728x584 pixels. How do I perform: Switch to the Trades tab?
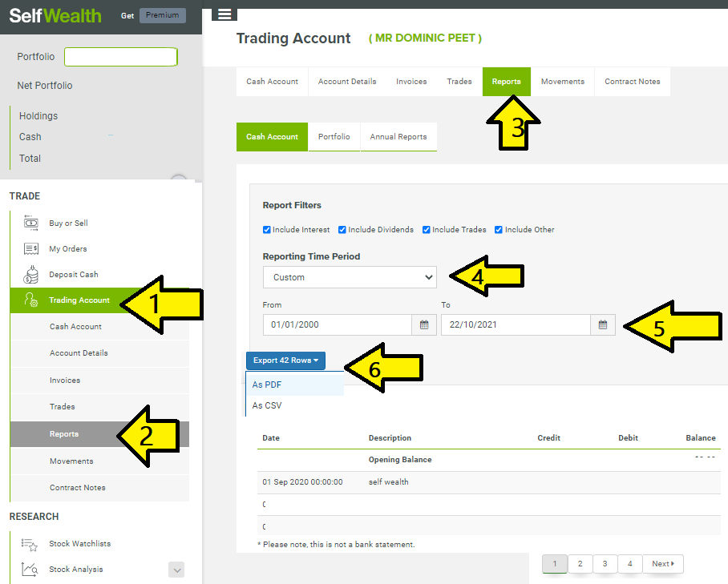(459, 82)
